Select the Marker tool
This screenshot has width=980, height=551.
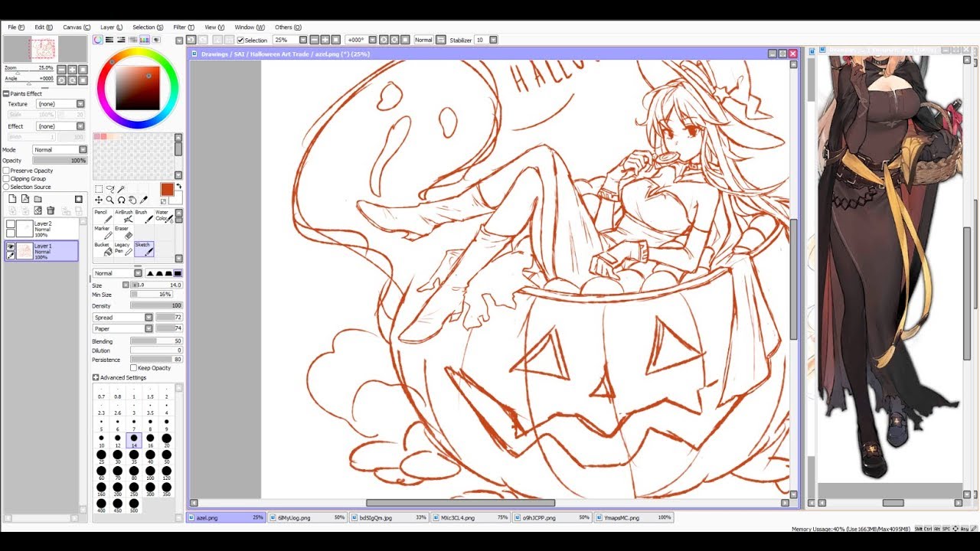[x=103, y=233]
